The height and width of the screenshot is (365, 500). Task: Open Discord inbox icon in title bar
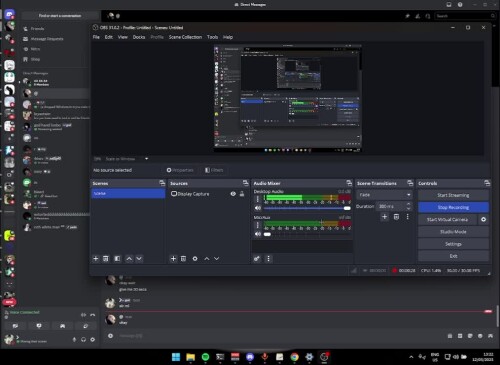(x=449, y=4)
